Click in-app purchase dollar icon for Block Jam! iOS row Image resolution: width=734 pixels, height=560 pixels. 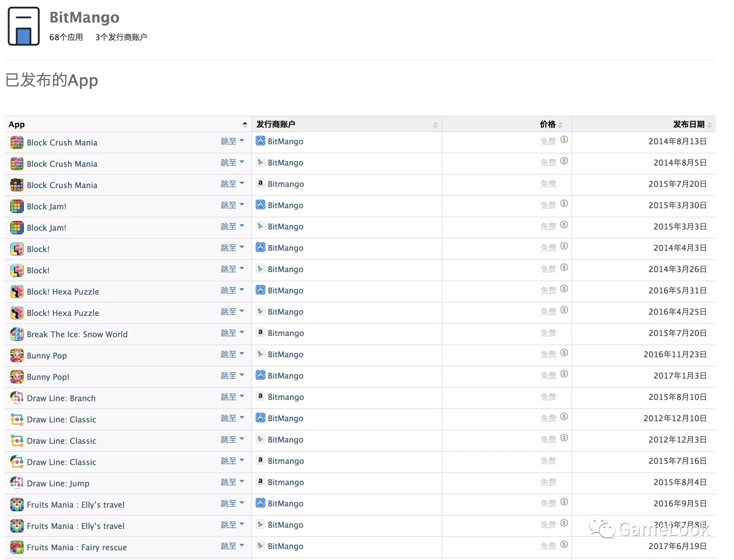pos(564,203)
